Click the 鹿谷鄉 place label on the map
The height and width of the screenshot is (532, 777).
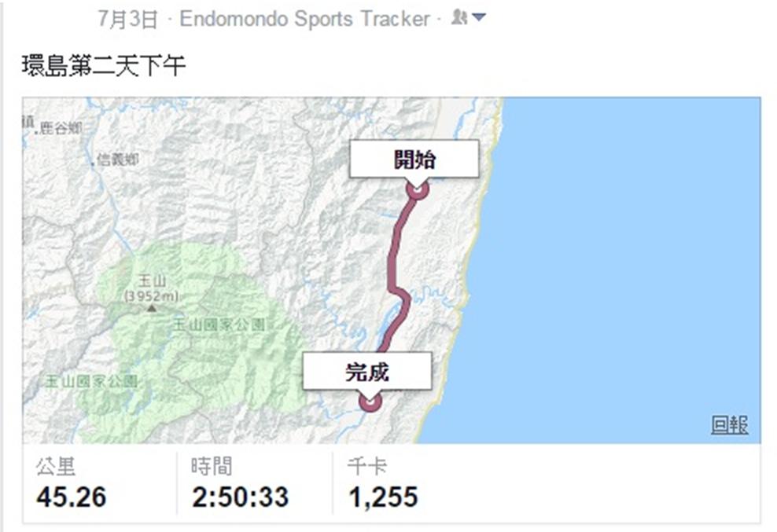(x=61, y=128)
